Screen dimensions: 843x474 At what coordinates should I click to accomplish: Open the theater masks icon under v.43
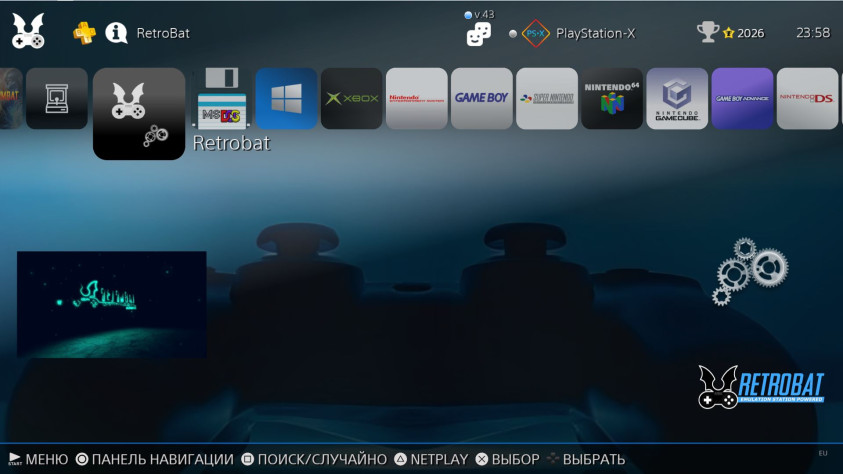click(478, 35)
